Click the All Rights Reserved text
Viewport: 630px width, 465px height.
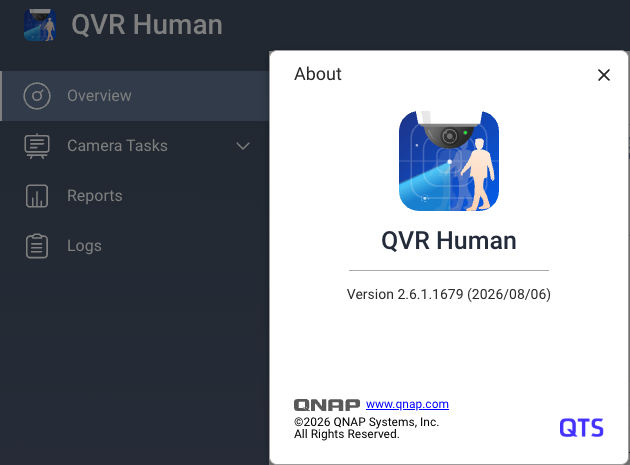click(x=347, y=434)
